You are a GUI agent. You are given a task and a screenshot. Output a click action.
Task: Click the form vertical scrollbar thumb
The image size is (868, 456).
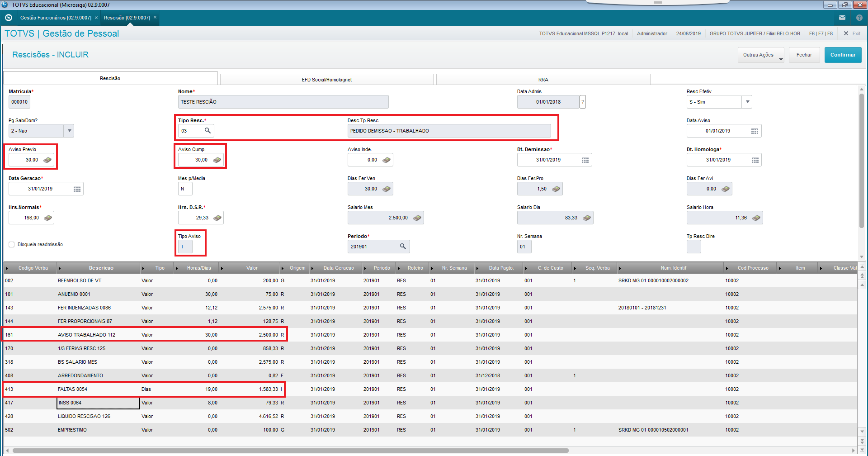click(862, 161)
